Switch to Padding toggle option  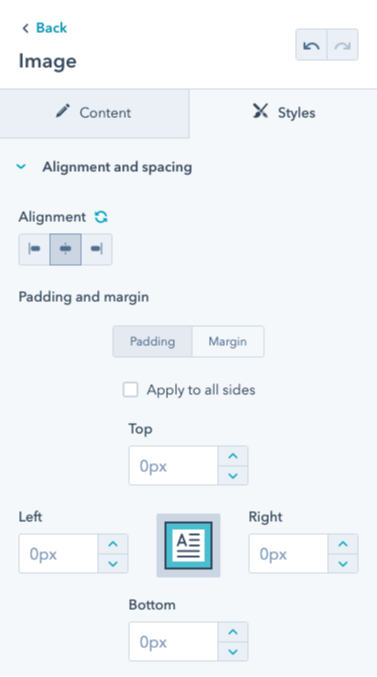152,342
